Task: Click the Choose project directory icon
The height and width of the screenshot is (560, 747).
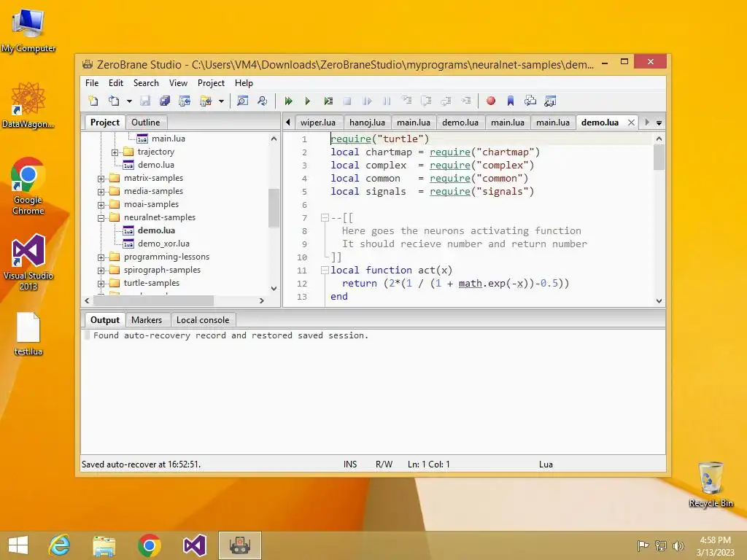Action: pyautogui.click(x=206, y=101)
